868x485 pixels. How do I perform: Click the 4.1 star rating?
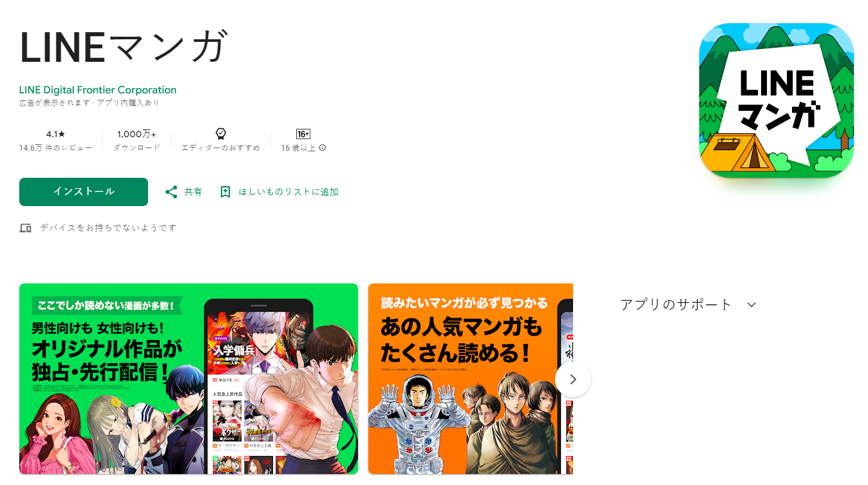click(x=55, y=134)
